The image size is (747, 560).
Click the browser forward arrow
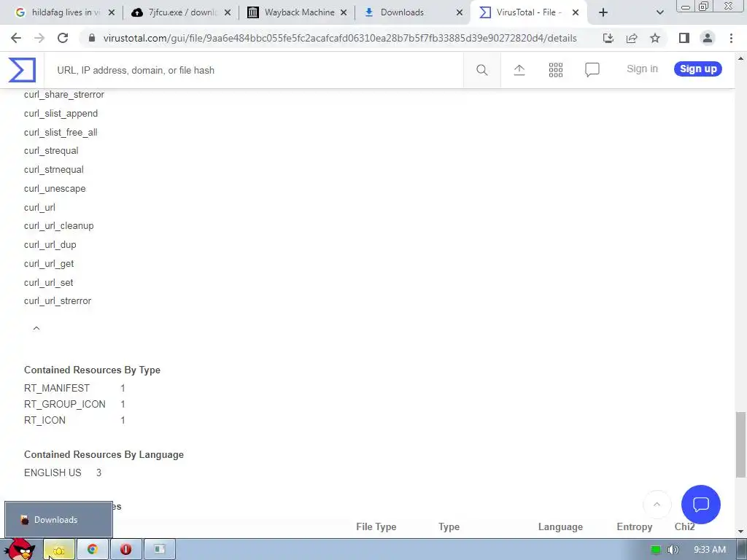pyautogui.click(x=39, y=38)
